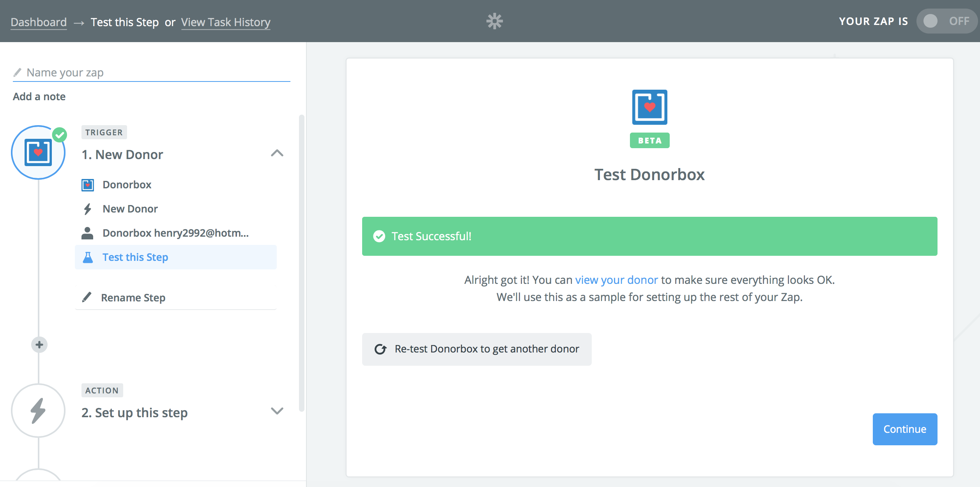Select Test this Step in sidebar
Viewport: 980px width, 487px height.
point(135,257)
